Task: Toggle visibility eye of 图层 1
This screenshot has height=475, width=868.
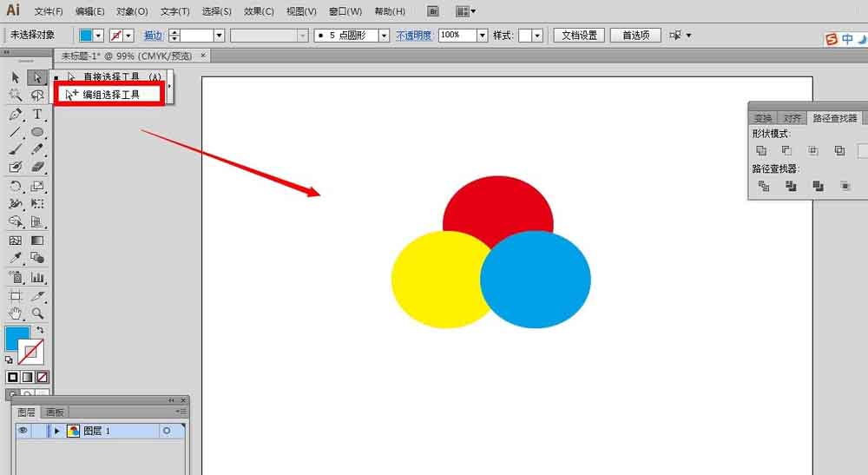Action: [x=23, y=430]
